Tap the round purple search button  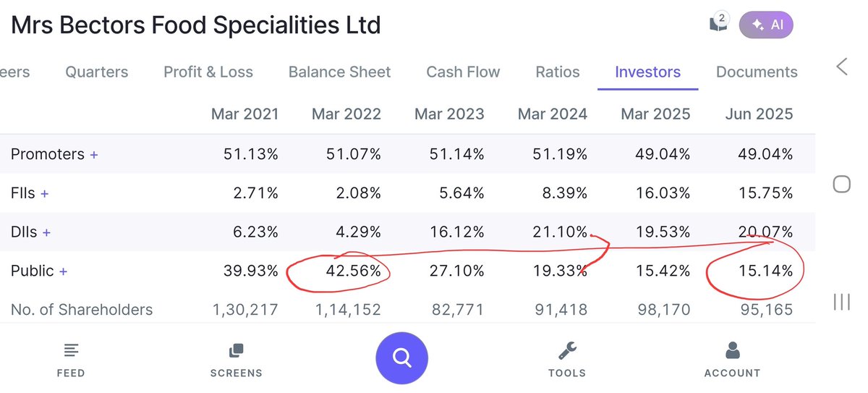401,358
